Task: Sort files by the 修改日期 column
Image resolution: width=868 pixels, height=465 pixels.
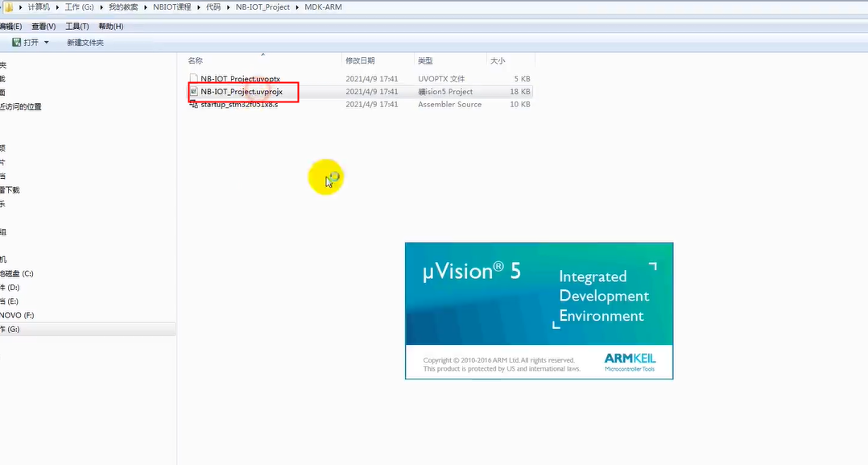Action: tap(361, 61)
